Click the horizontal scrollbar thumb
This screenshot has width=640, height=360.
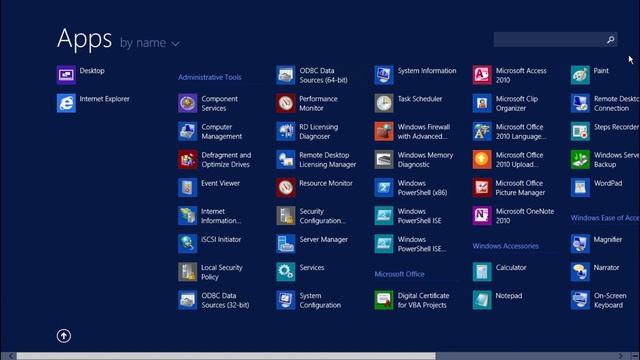(x=226, y=356)
